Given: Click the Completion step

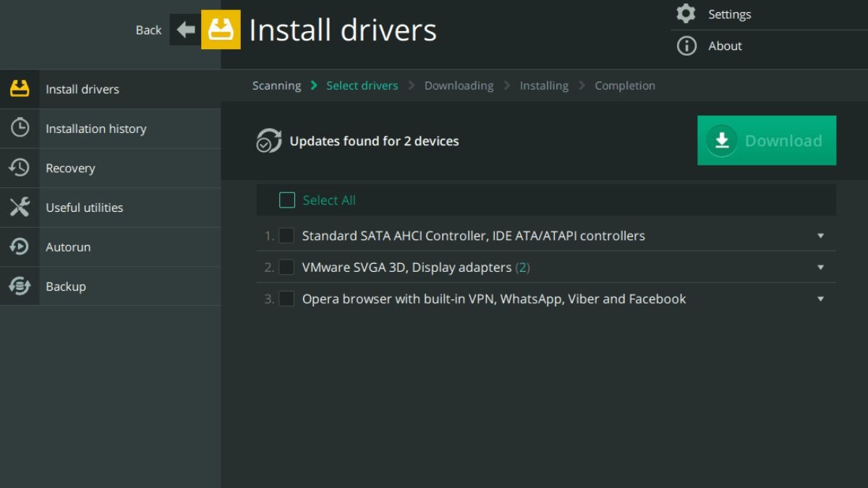Looking at the screenshot, I should point(625,85).
